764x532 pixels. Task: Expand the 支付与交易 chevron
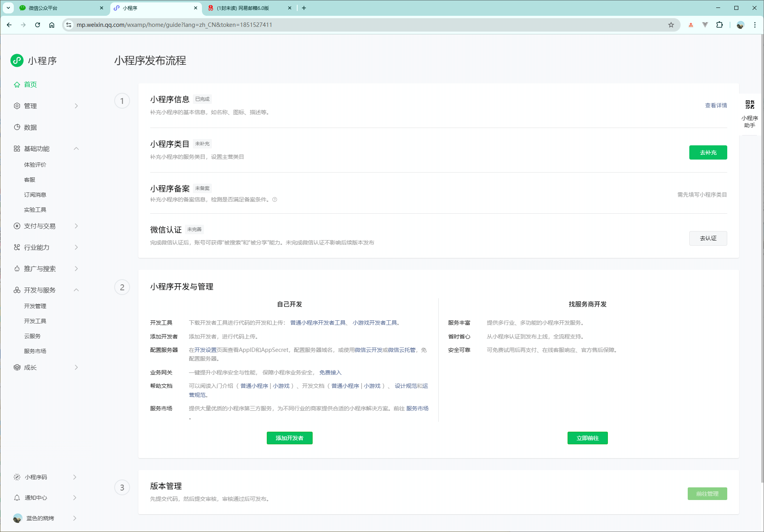click(76, 226)
